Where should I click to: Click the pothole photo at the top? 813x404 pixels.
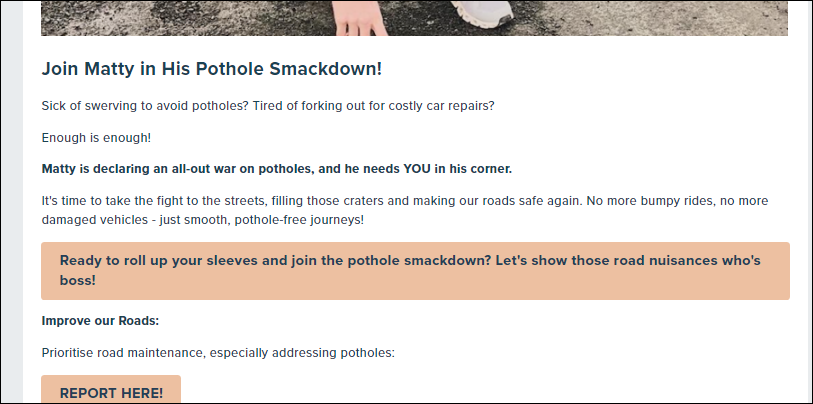pyautogui.click(x=414, y=18)
